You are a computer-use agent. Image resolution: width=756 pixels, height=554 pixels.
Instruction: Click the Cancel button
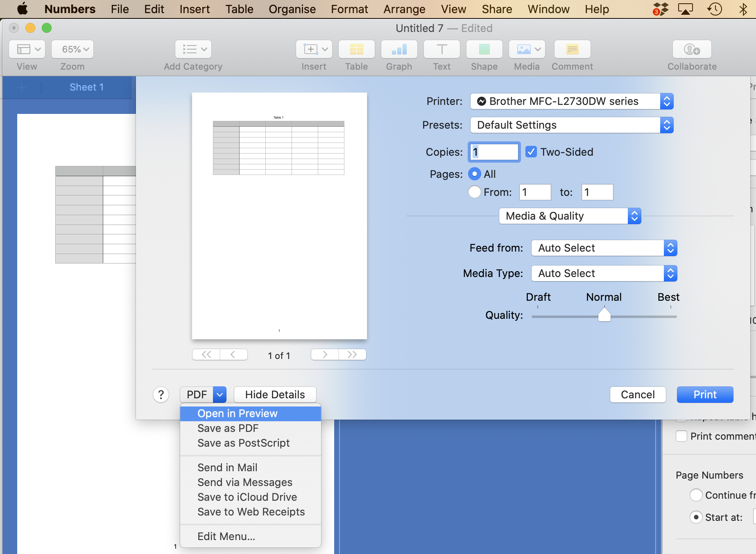tap(638, 395)
